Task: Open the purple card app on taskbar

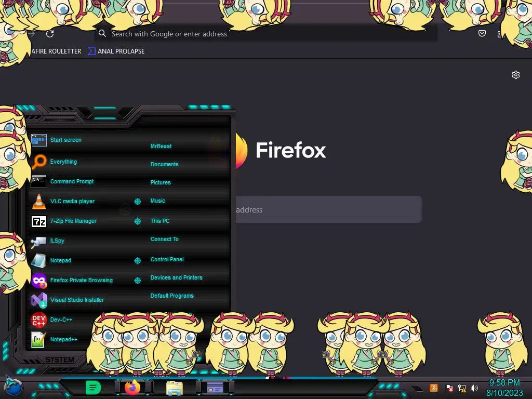Action: [215, 388]
